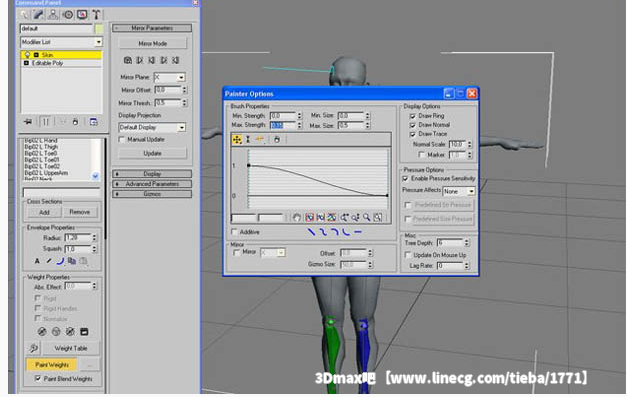Click the fifth mirror paste arrow icon
The image size is (627, 397).
[176, 60]
